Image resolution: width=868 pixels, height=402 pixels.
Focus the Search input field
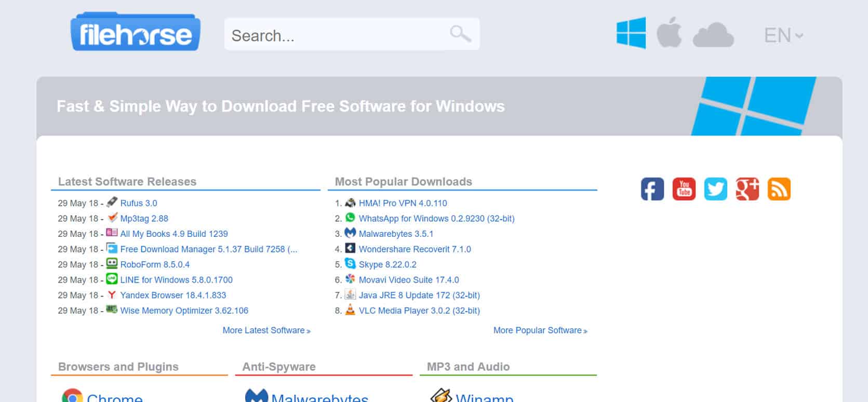point(352,34)
